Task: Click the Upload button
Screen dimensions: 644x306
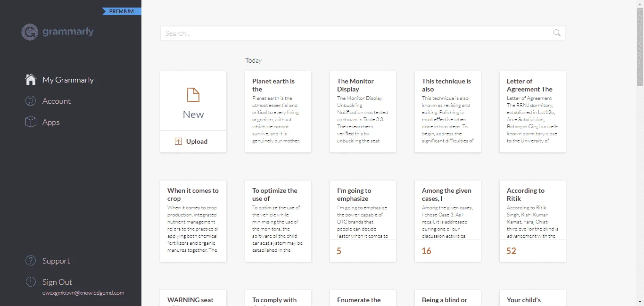Action: pyautogui.click(x=193, y=141)
